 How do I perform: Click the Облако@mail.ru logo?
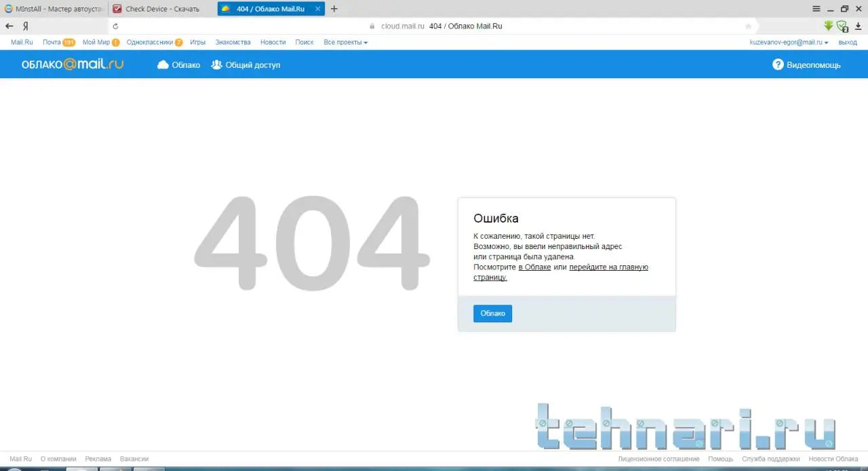73,64
